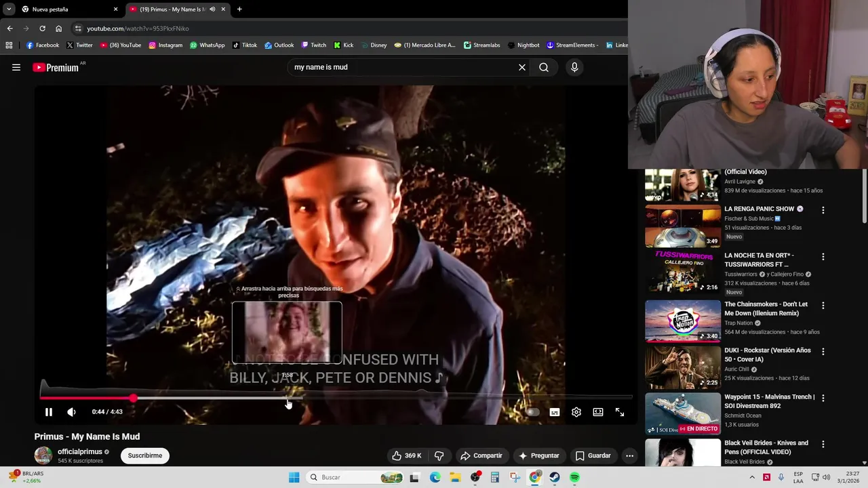The height and width of the screenshot is (488, 868).
Task: Open the YouTube hamburger guide menu
Action: (16, 67)
